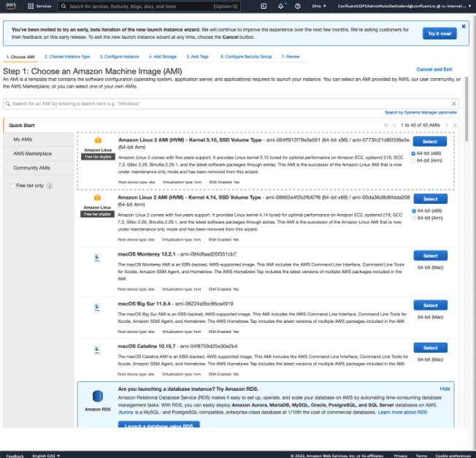Select the macOS Catalina 10.15.7 AMI
The width and height of the screenshot is (476, 458).
tap(431, 348)
